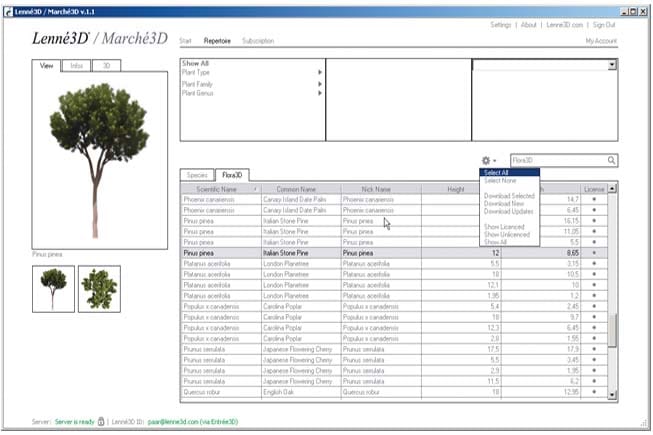
Task: Choose Select All from the menu
Action: tap(509, 173)
